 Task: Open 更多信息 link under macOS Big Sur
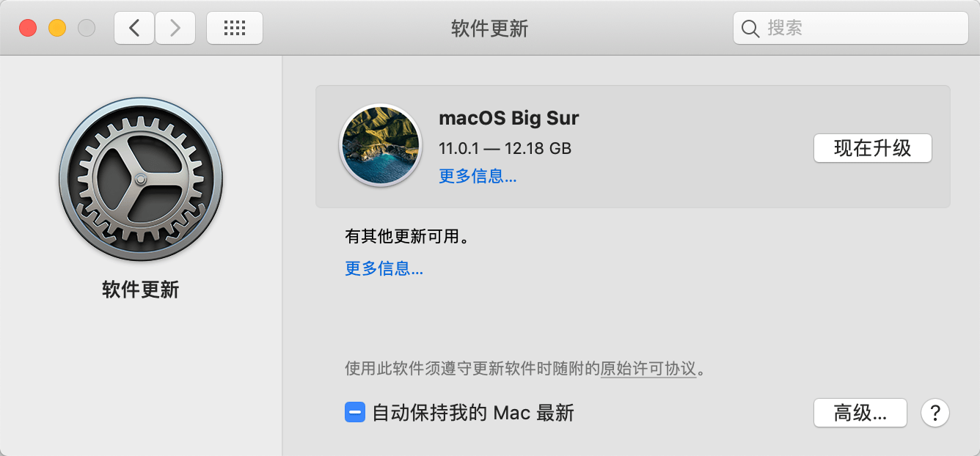(x=478, y=176)
